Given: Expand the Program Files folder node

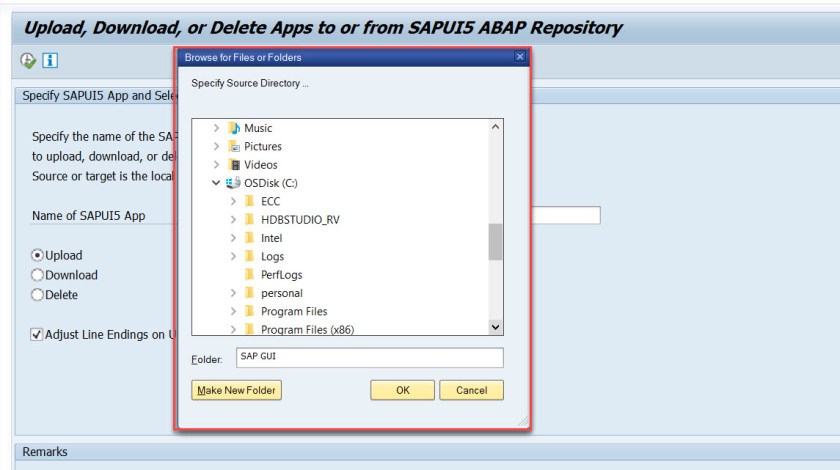Looking at the screenshot, I should pos(233,311).
